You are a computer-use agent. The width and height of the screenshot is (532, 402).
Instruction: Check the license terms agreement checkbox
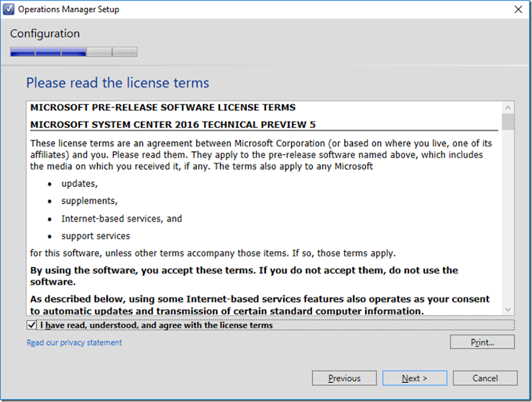click(31, 325)
